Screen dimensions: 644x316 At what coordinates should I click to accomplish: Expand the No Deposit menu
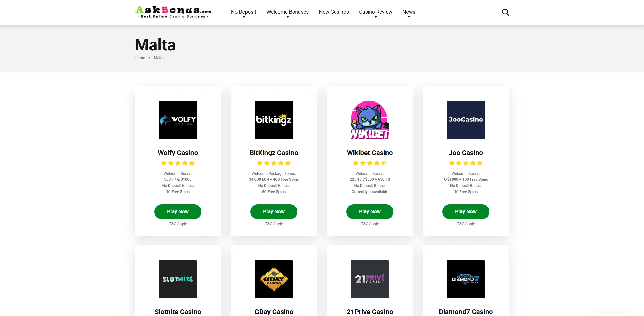[243, 12]
